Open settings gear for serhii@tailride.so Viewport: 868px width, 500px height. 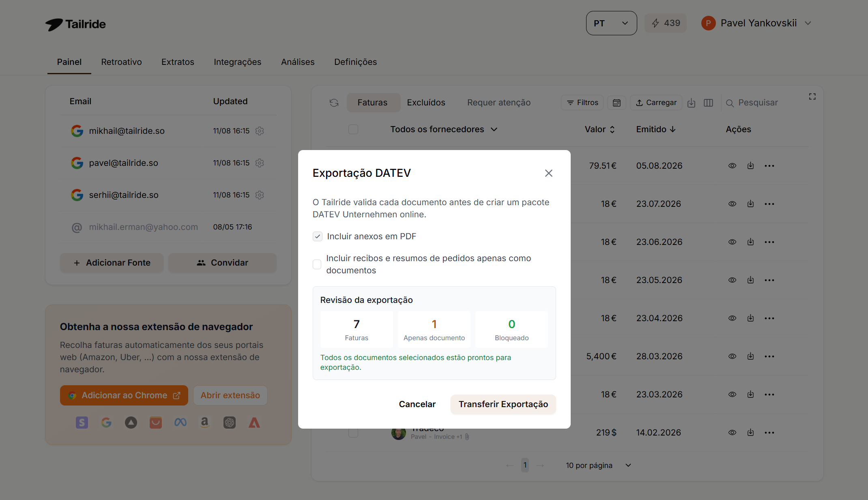[x=260, y=195]
